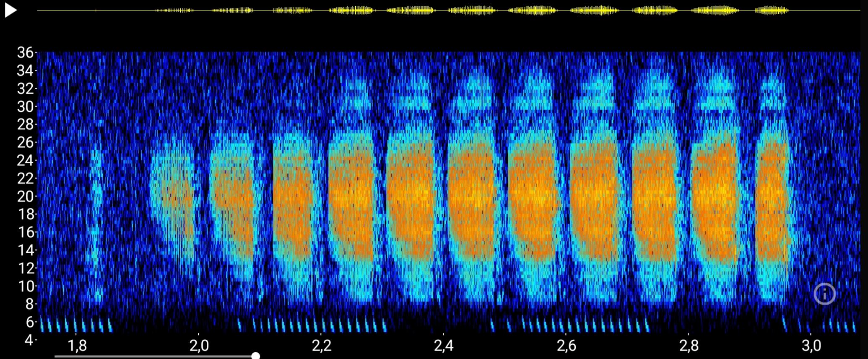
Task: Click the 2,4 time axis label
Action: [x=444, y=346]
